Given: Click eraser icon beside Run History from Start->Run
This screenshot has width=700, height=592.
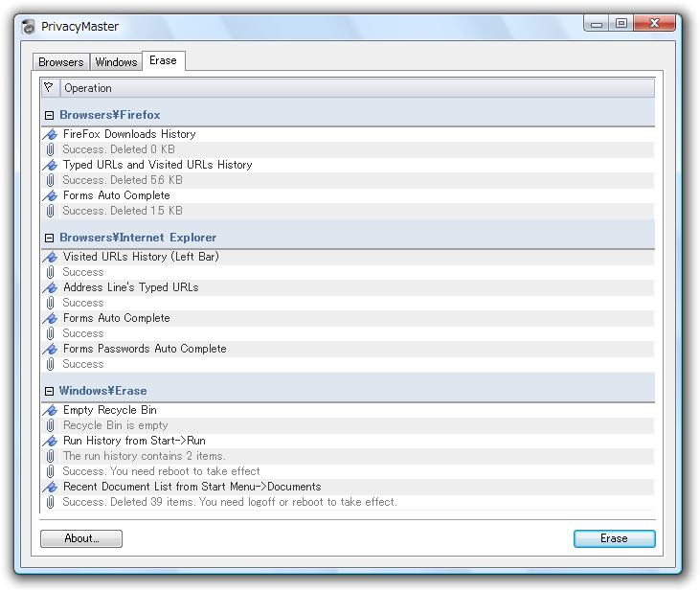Looking at the screenshot, I should coord(51,441).
